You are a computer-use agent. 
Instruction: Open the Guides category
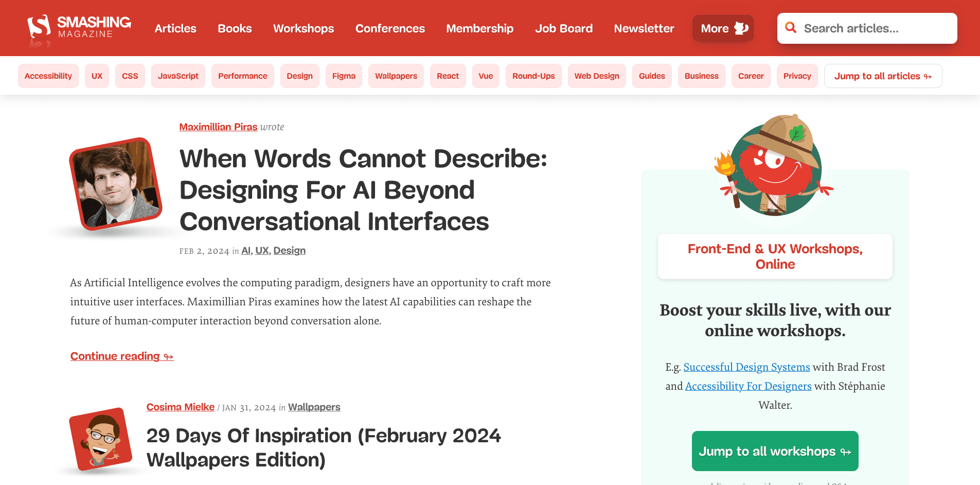point(652,76)
